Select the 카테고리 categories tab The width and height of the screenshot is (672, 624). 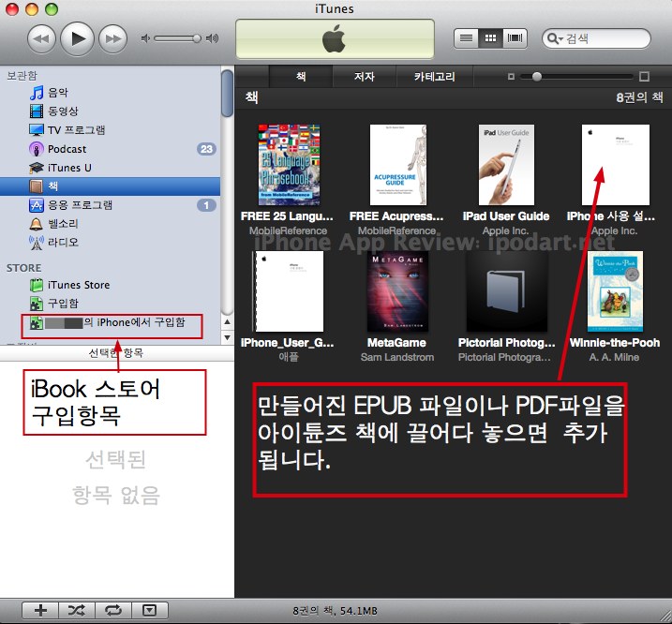point(435,77)
